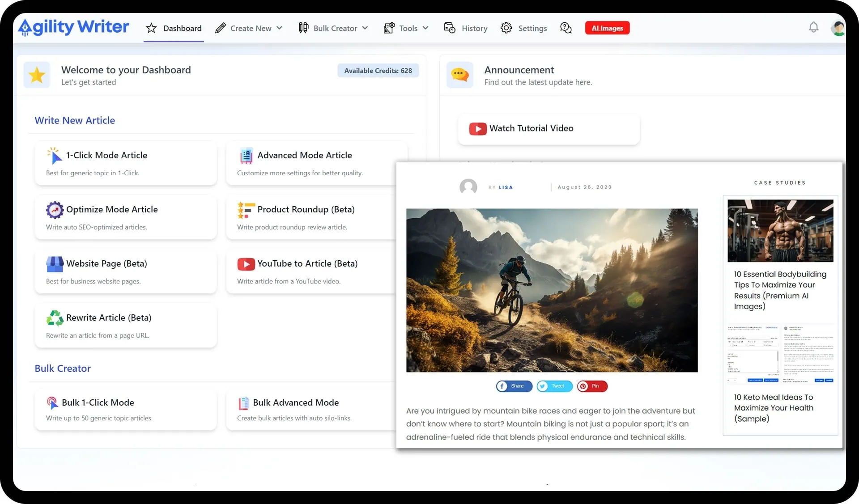Expand the Tools dropdown chevron

click(425, 28)
